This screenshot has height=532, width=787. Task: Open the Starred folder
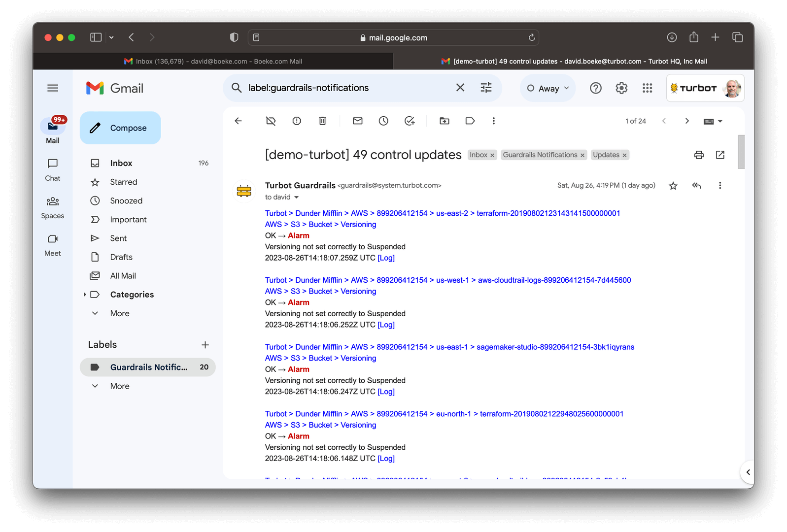(148, 182)
